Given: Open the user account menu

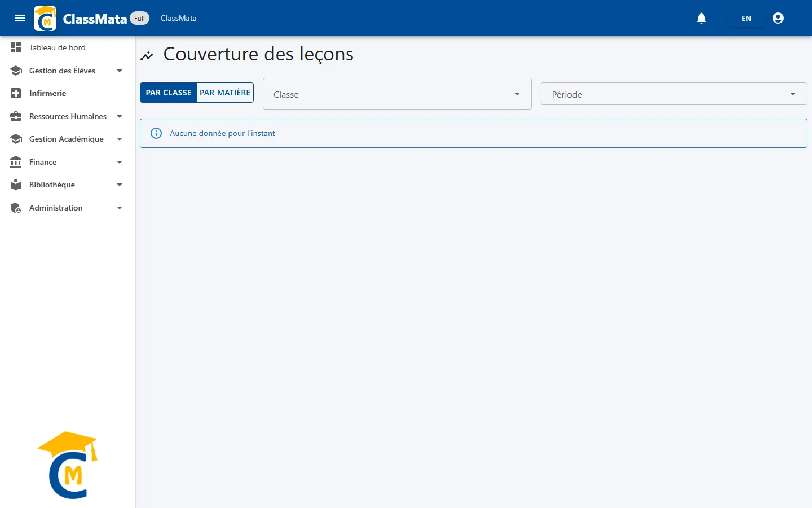Looking at the screenshot, I should click(x=778, y=18).
